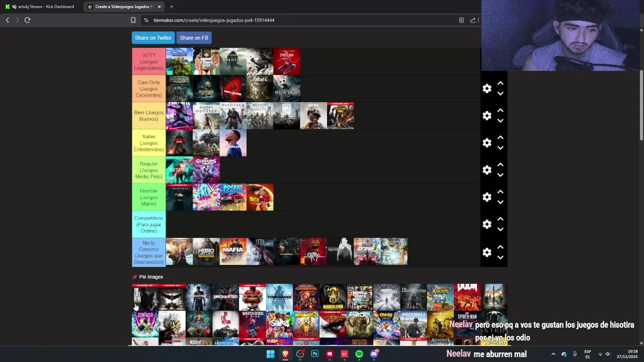Move Horrible tier row down
644x362 pixels.
click(500, 202)
